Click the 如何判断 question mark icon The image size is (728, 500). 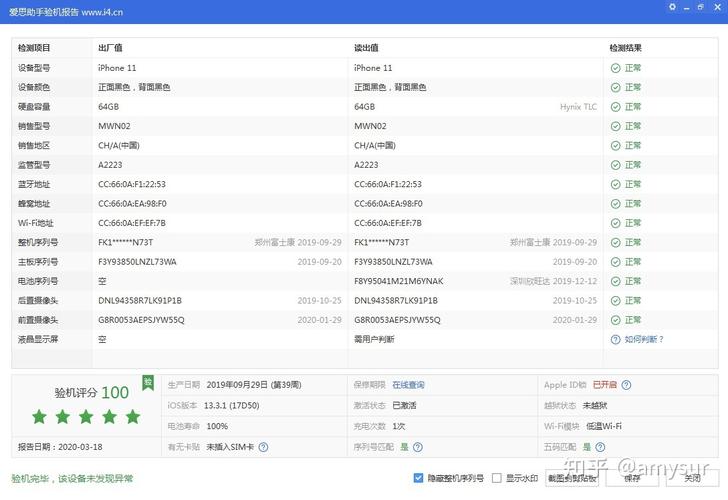click(x=616, y=339)
